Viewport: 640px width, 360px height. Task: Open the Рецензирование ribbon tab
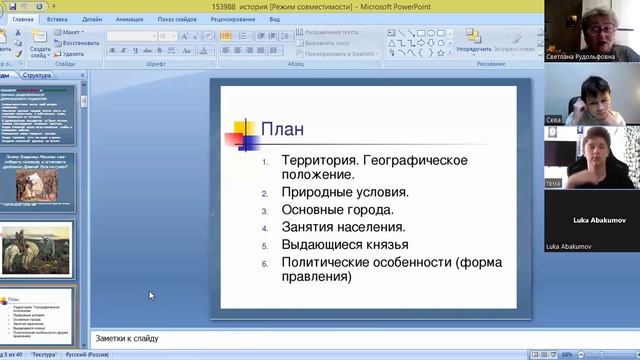tap(233, 19)
